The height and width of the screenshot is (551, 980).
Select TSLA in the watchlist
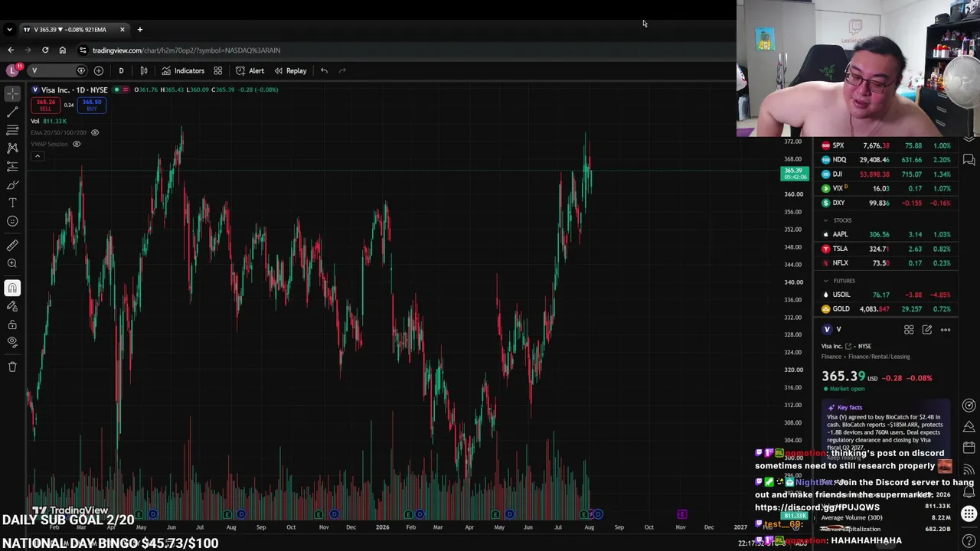[x=886, y=249]
